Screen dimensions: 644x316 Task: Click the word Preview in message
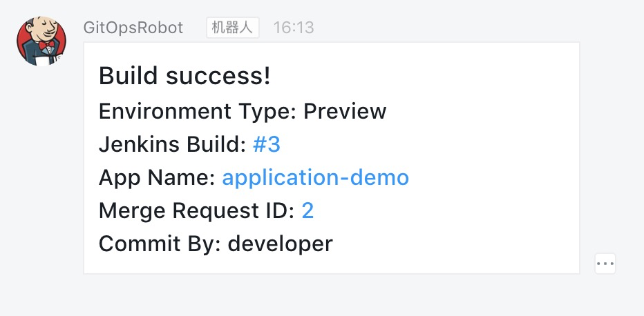click(345, 111)
